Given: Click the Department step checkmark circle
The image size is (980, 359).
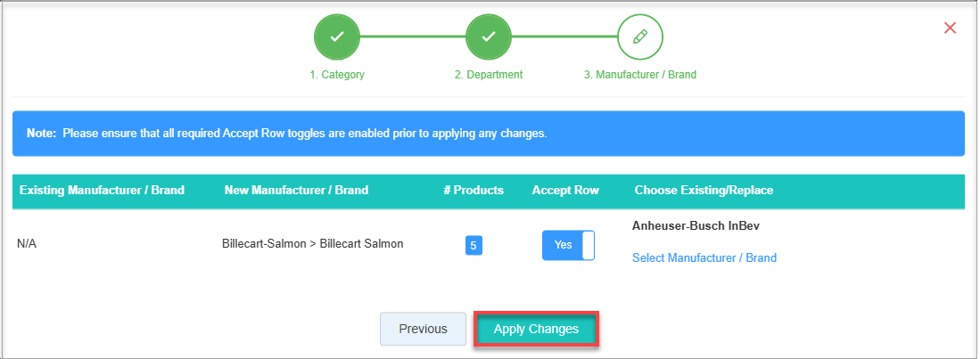Looking at the screenshot, I should click(x=488, y=37).
